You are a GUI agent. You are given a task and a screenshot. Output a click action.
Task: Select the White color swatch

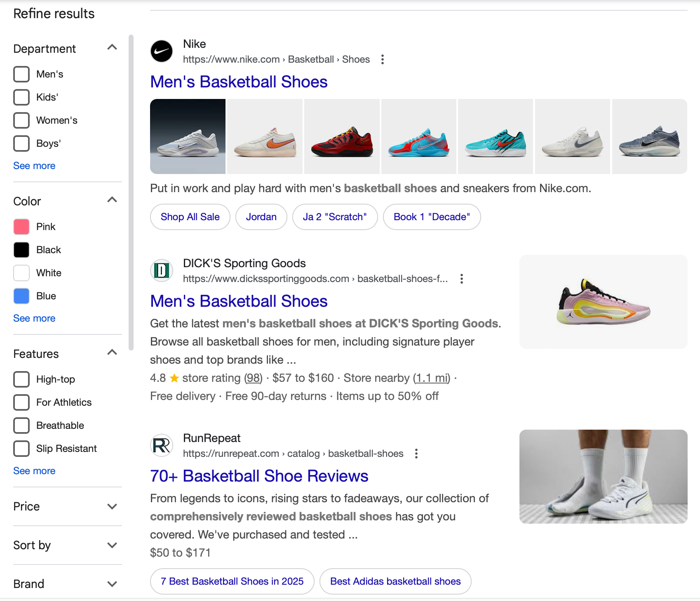coord(21,273)
